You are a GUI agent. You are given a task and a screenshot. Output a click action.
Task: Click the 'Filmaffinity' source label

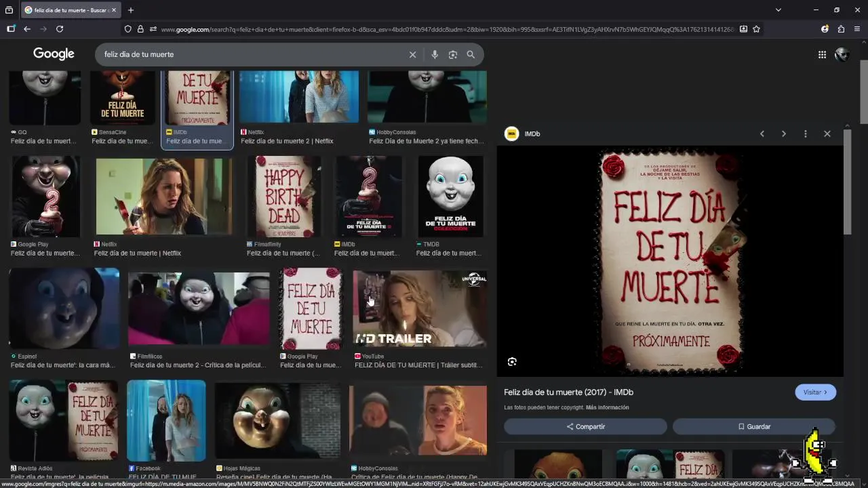(x=267, y=244)
